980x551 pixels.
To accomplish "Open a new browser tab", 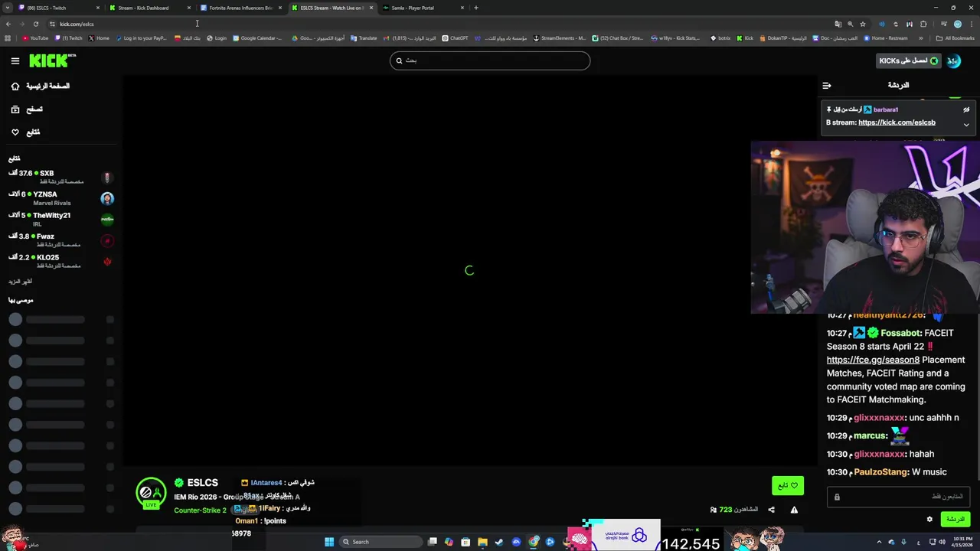I will pos(476,8).
